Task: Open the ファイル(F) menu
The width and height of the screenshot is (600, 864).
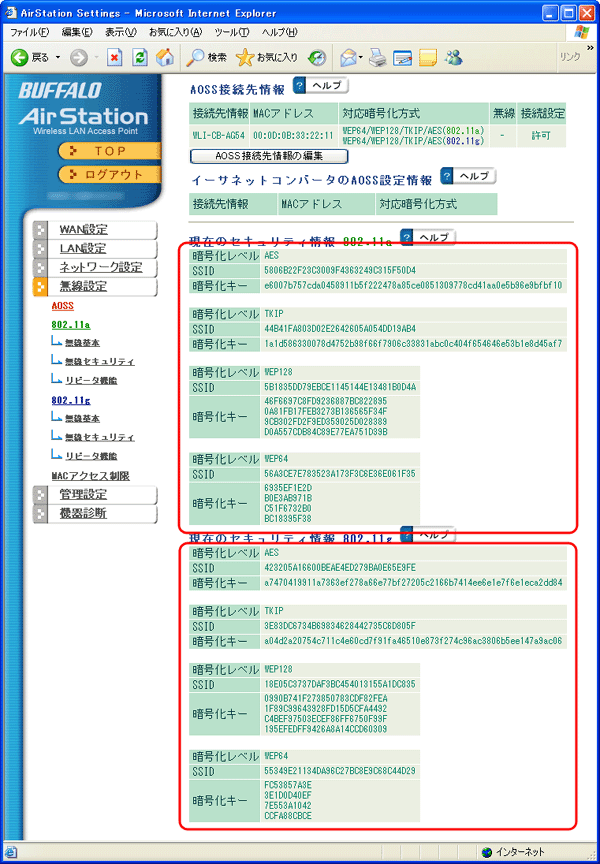Action: (x=31, y=33)
